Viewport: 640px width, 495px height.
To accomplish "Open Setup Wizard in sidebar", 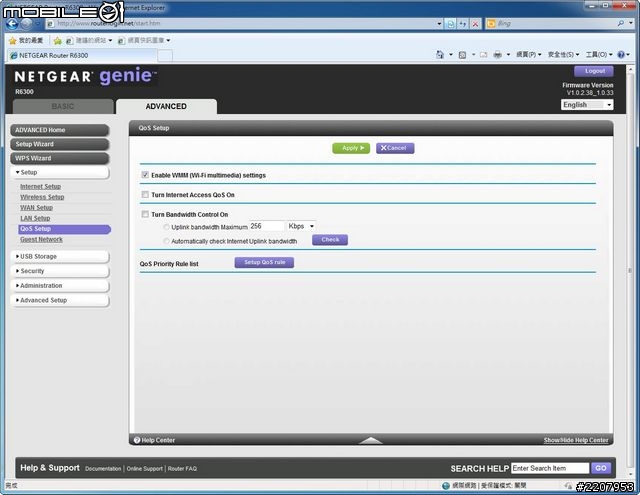I will (x=60, y=144).
